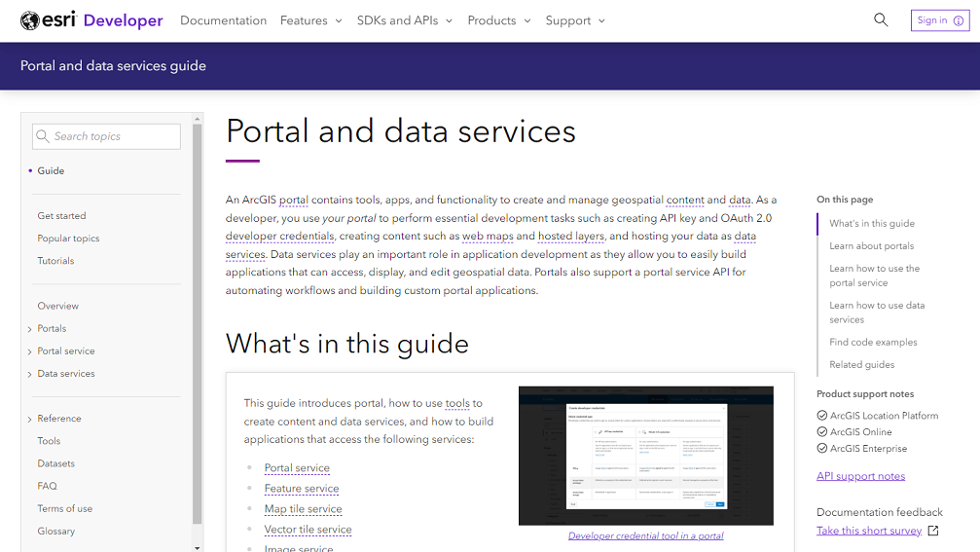The width and height of the screenshot is (980, 552).
Task: Open Glossary in sidebar
Action: [55, 531]
